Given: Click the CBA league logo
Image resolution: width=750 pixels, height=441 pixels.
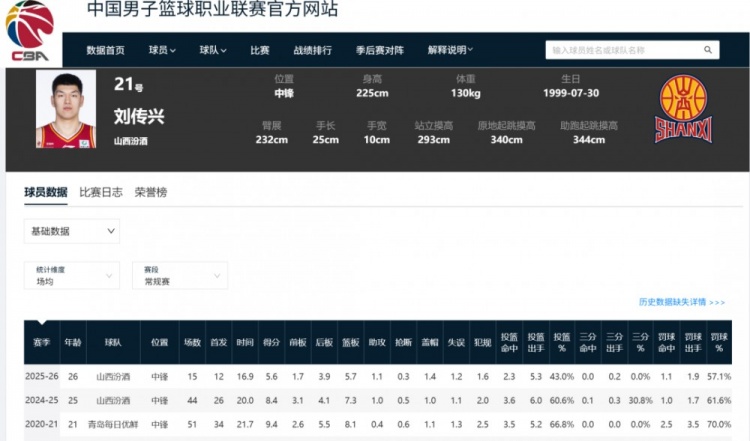Looking at the screenshot, I should (30, 31).
